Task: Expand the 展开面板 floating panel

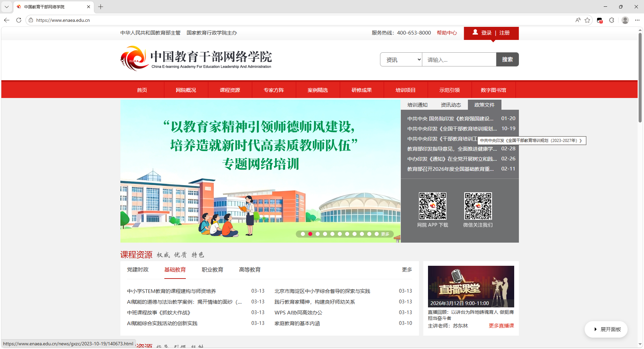Action: click(606, 329)
